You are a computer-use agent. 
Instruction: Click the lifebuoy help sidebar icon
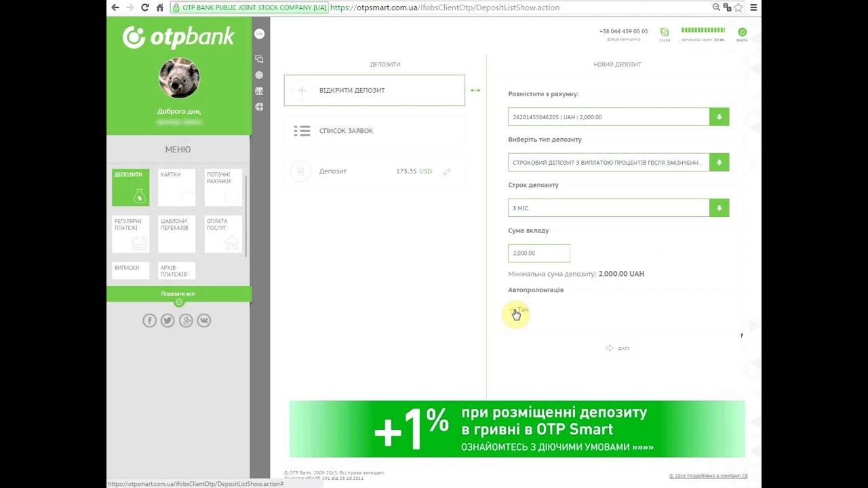[259, 106]
